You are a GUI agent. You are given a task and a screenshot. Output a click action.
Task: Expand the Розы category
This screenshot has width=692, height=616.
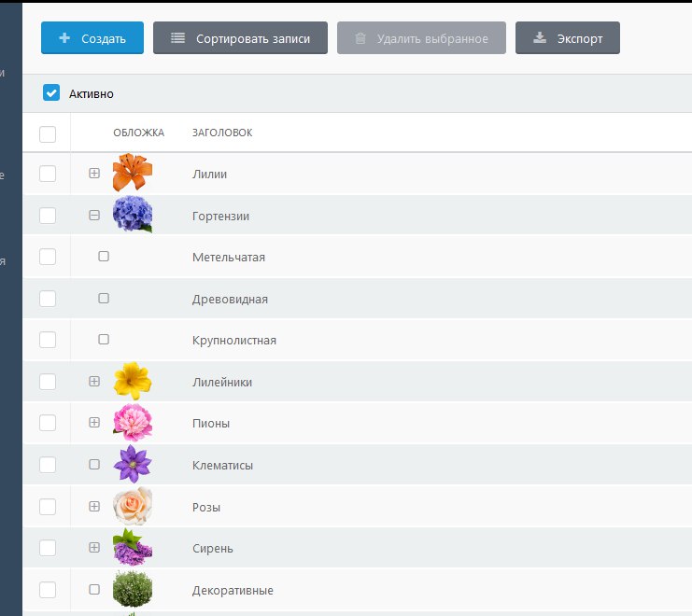[94, 506]
